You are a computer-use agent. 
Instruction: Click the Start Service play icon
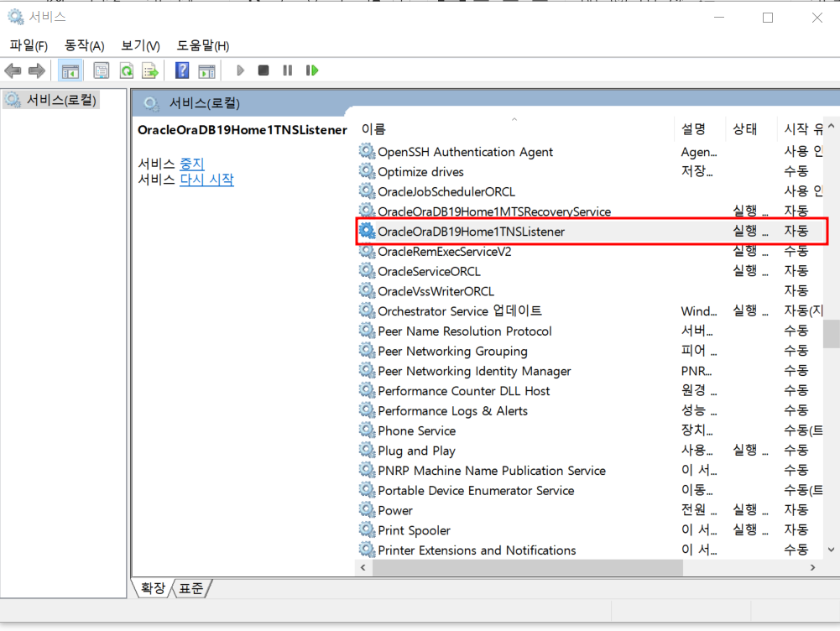pos(240,70)
